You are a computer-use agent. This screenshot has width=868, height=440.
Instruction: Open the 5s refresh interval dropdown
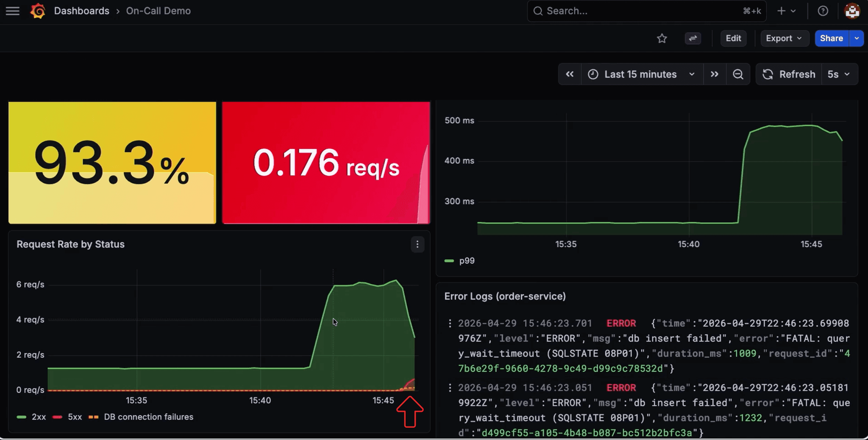pyautogui.click(x=839, y=74)
